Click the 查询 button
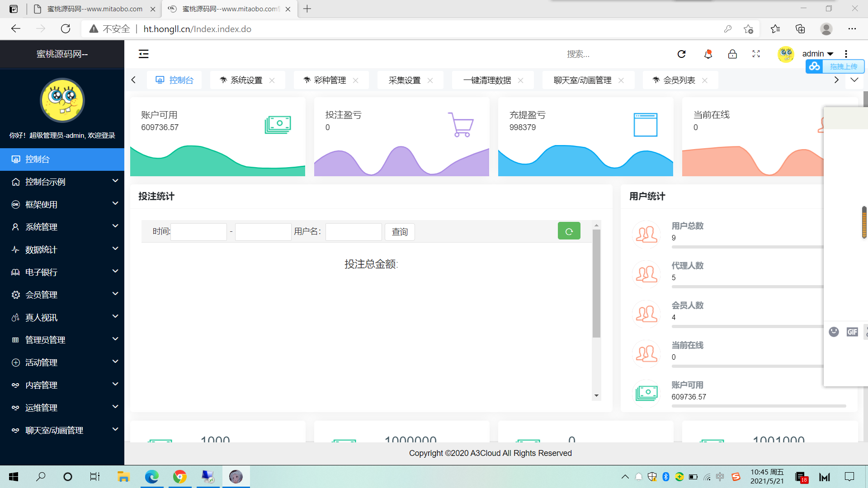 point(400,232)
